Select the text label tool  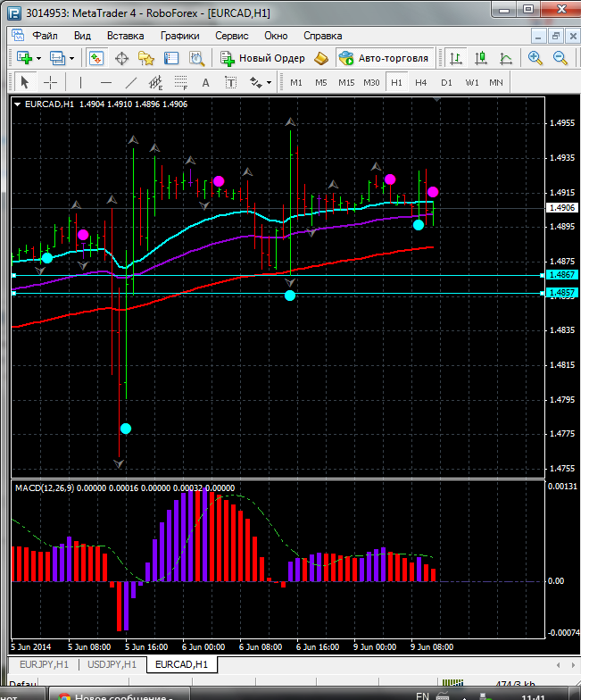point(206,82)
